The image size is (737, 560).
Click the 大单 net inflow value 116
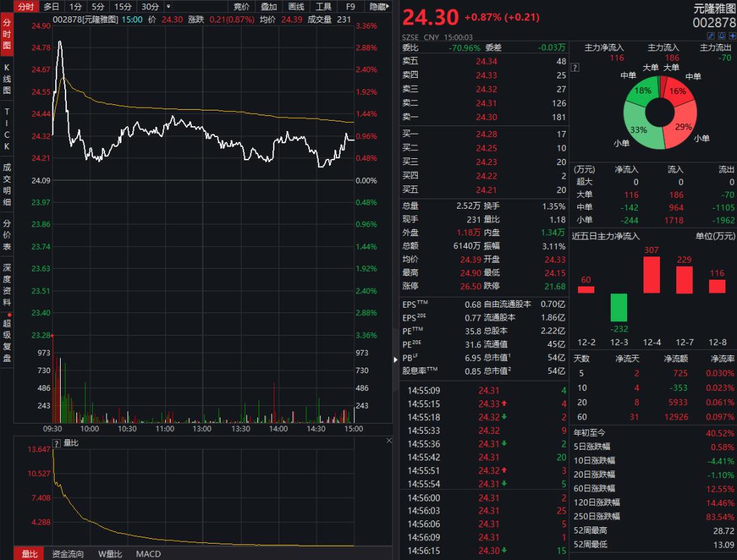pos(631,194)
